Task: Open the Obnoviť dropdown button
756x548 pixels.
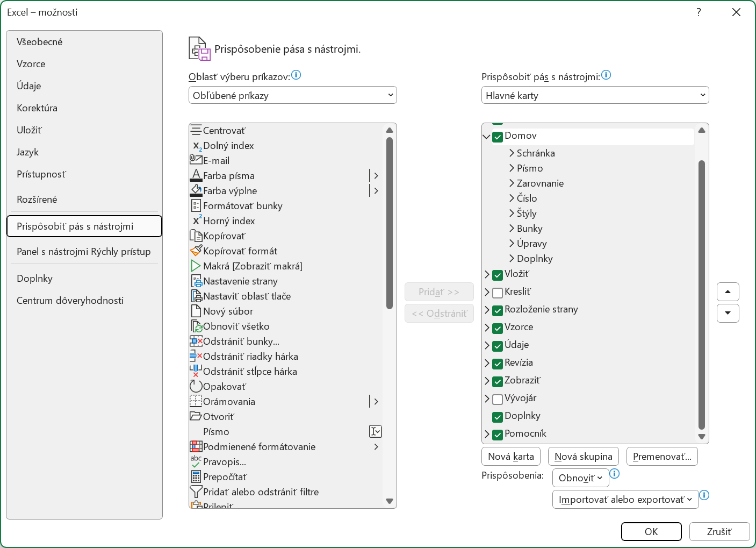Action: 581,478
